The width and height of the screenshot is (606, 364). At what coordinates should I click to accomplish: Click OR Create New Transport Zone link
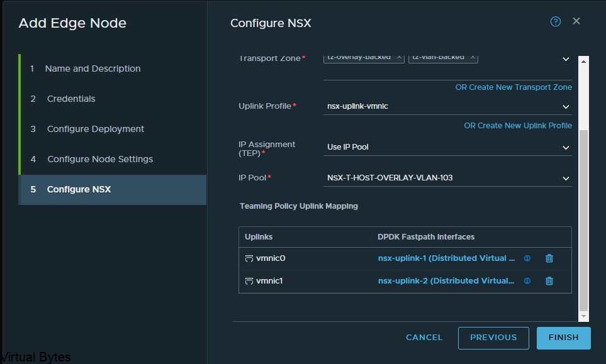513,87
